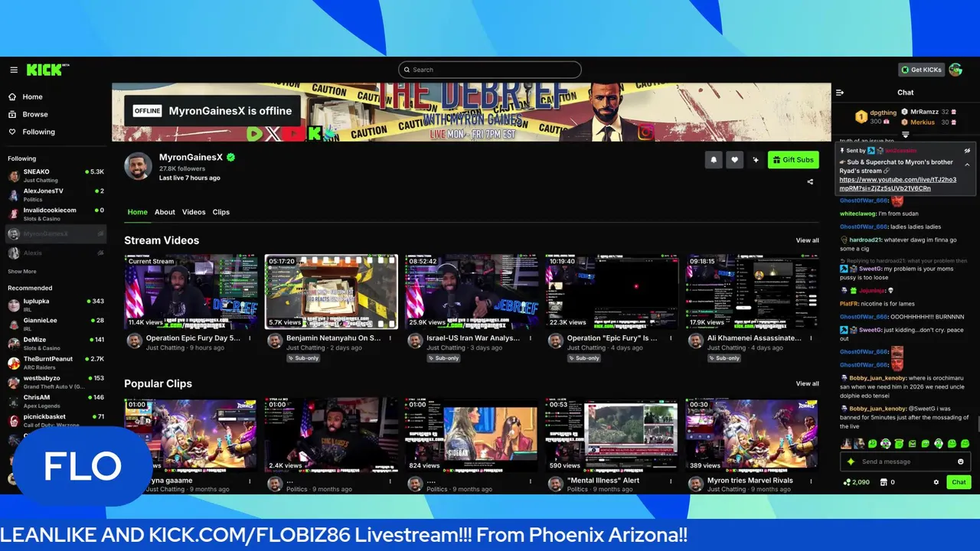The width and height of the screenshot is (980, 551).
Task: Select the channel Home tab
Action: (138, 212)
